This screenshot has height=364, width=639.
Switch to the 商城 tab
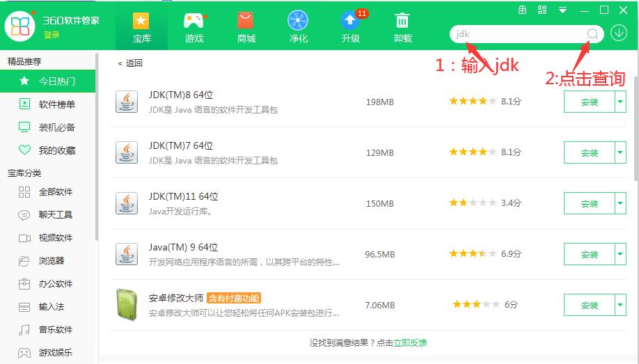click(x=246, y=28)
